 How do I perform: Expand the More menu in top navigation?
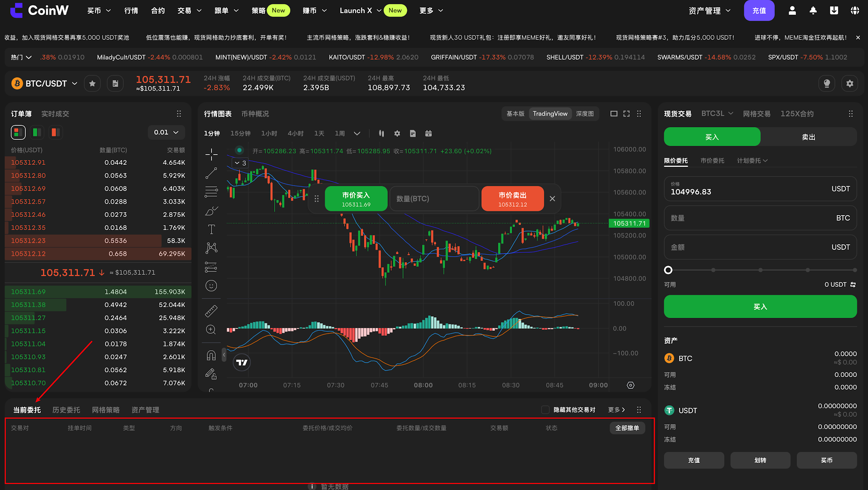tap(431, 11)
